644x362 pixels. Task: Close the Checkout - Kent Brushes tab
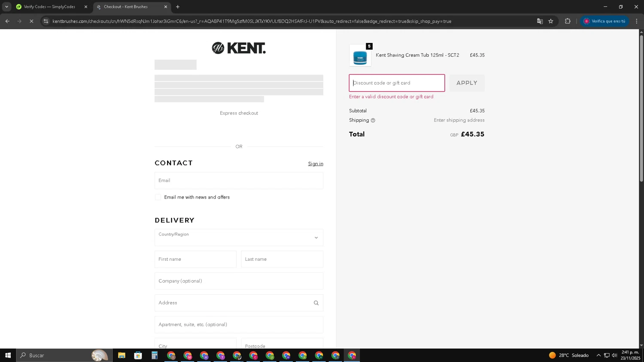pos(166,7)
